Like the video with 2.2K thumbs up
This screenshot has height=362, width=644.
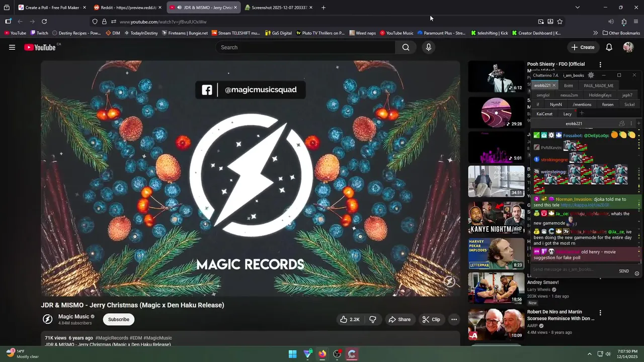pyautogui.click(x=351, y=319)
